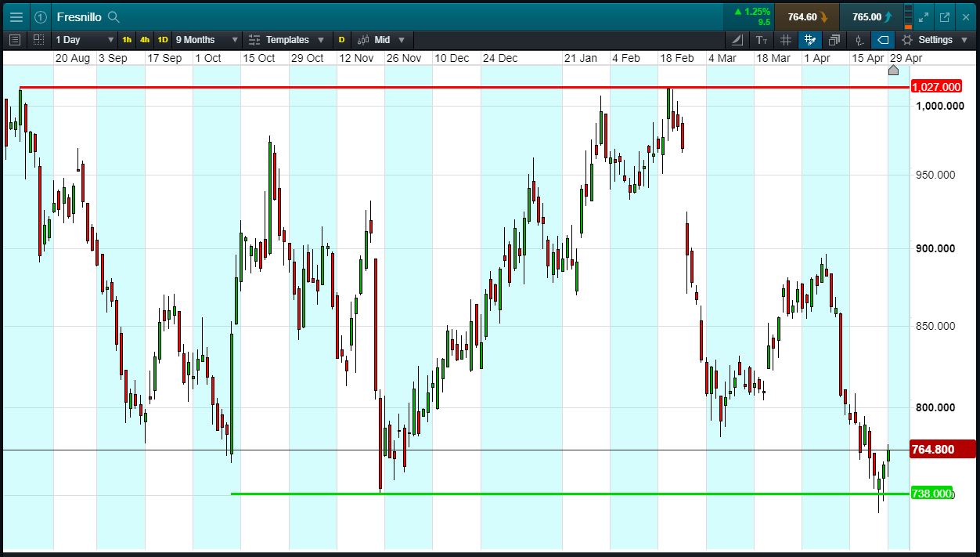Click the 15 Oct date label
Screen dimensions: 980x557
coord(259,58)
